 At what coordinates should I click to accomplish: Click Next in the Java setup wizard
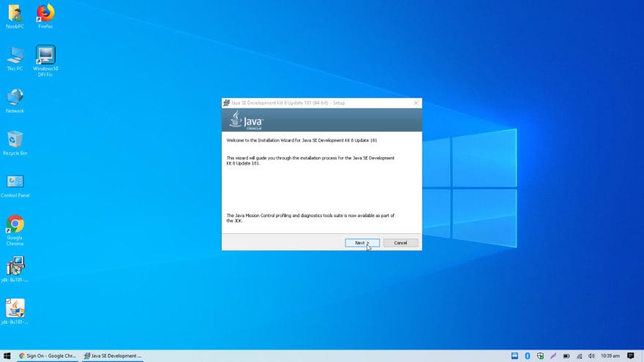pos(362,243)
